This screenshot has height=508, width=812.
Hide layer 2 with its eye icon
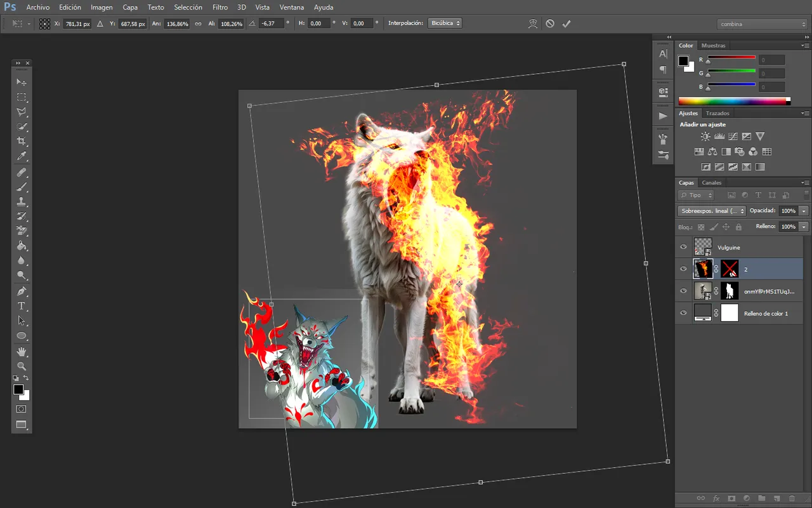coord(683,269)
